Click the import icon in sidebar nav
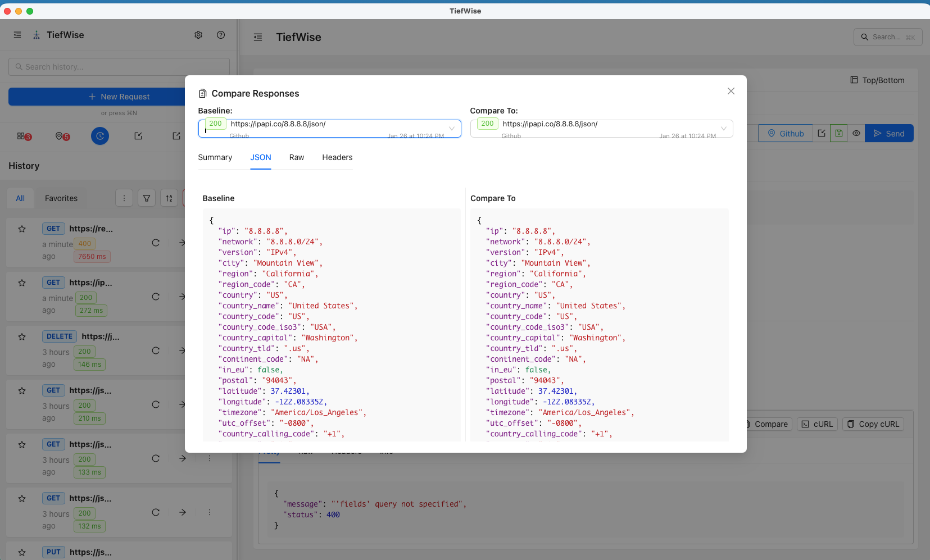Viewport: 930px width, 560px height. [138, 136]
